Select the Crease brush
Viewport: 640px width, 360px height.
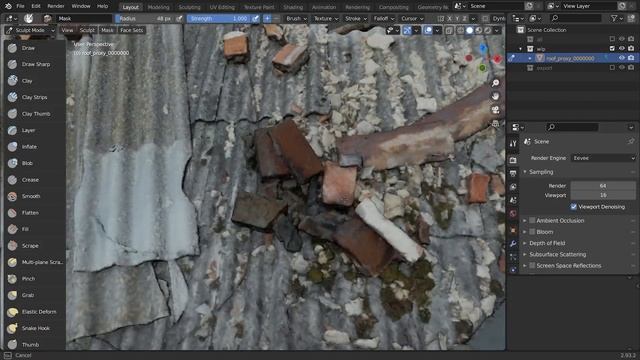(34, 180)
